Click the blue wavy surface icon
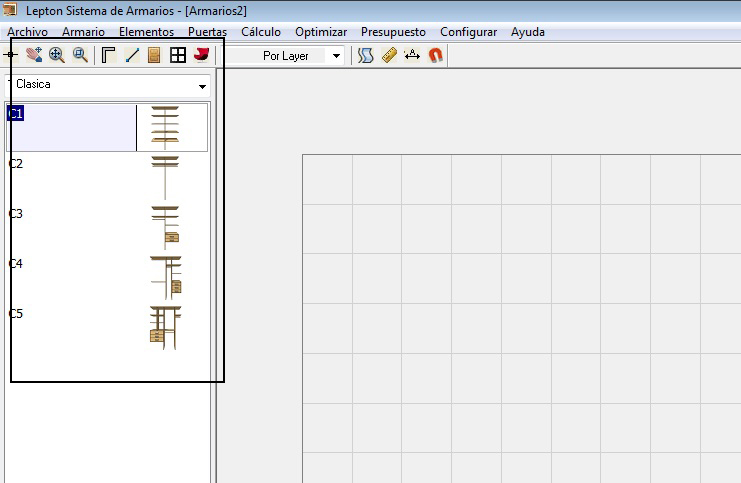Screen dimensions: 741x483 (365, 55)
